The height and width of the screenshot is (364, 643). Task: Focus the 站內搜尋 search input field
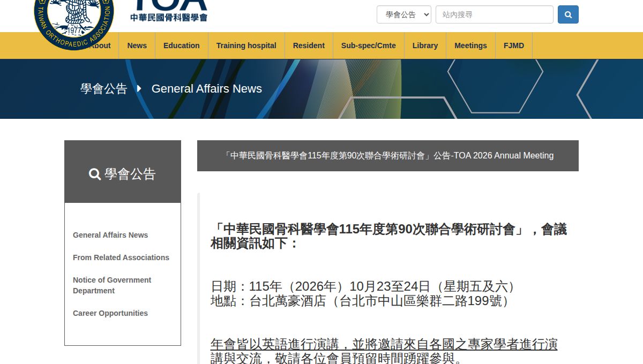click(495, 14)
